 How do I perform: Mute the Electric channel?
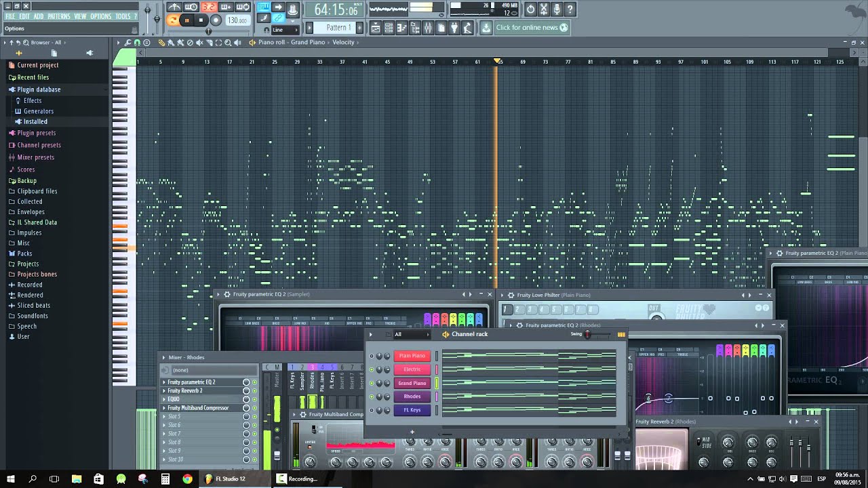[x=372, y=369]
